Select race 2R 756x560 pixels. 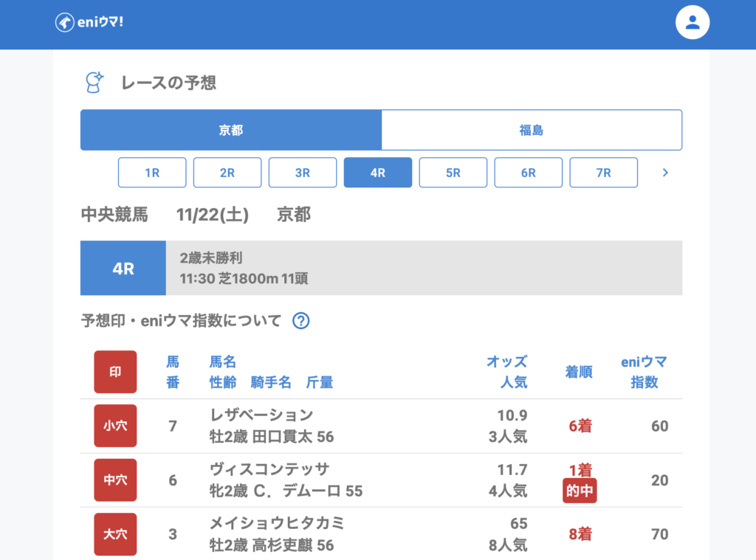pos(227,173)
